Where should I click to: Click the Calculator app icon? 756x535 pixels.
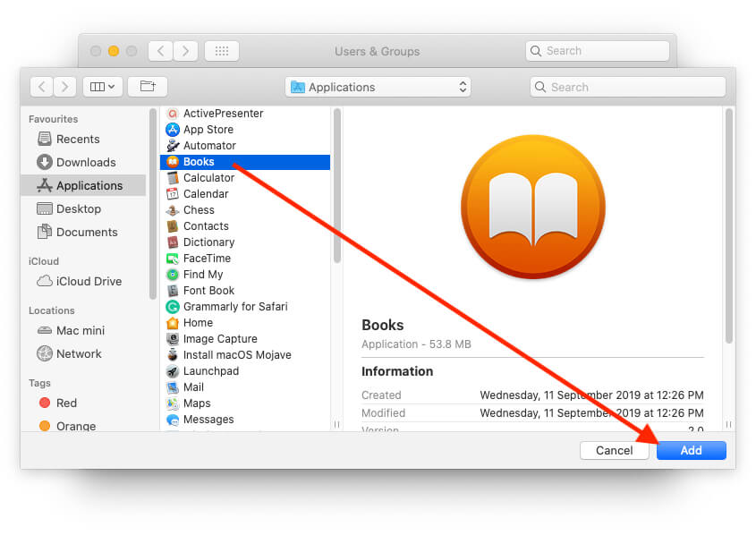pos(173,178)
